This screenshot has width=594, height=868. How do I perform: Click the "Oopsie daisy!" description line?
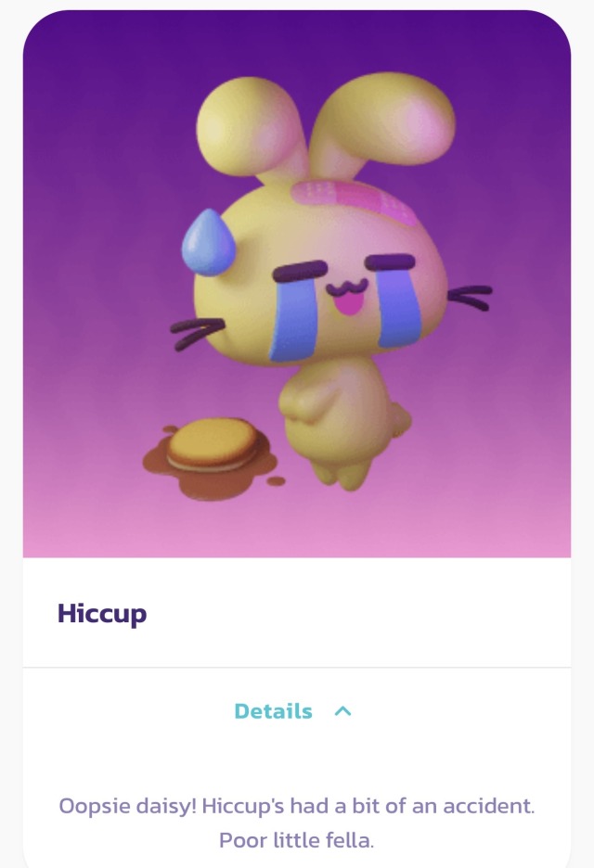pyautogui.click(x=297, y=806)
